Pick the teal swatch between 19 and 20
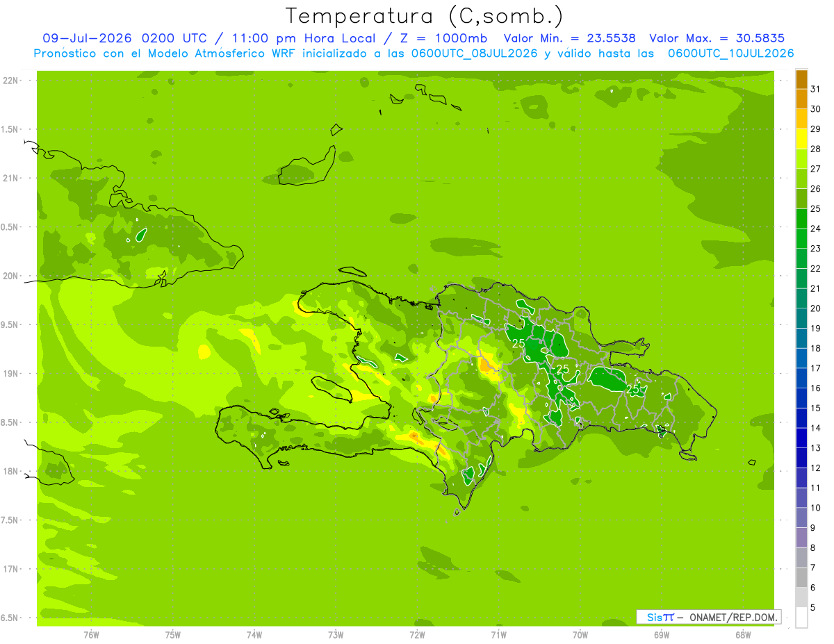Viewport: 834px width, 644px height. [x=801, y=318]
